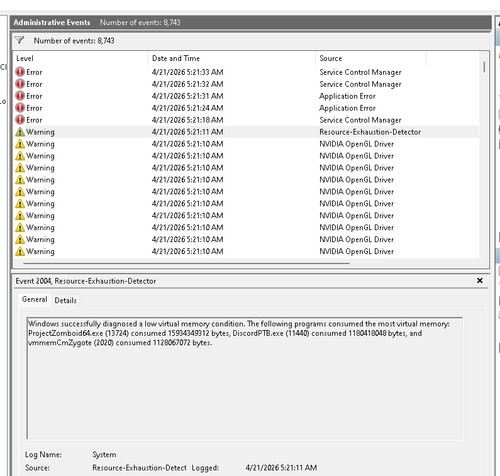Click the Error level text in the 5:21:33 AM row
This screenshot has width=500, height=476.
tap(34, 72)
